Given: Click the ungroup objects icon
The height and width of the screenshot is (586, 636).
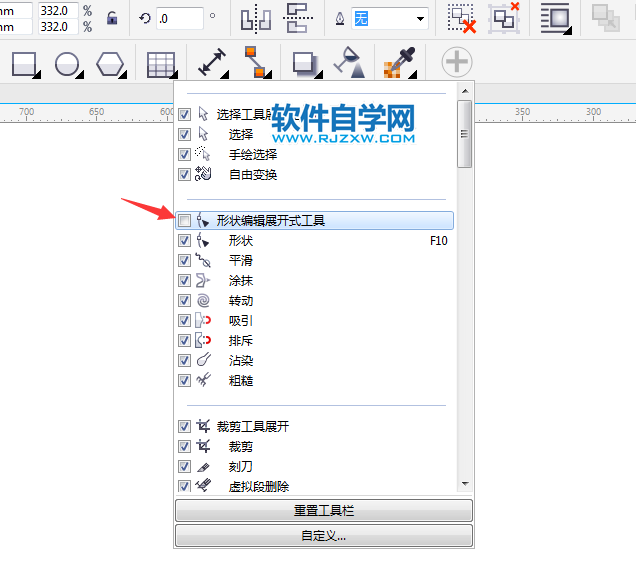Looking at the screenshot, I should 462,18.
